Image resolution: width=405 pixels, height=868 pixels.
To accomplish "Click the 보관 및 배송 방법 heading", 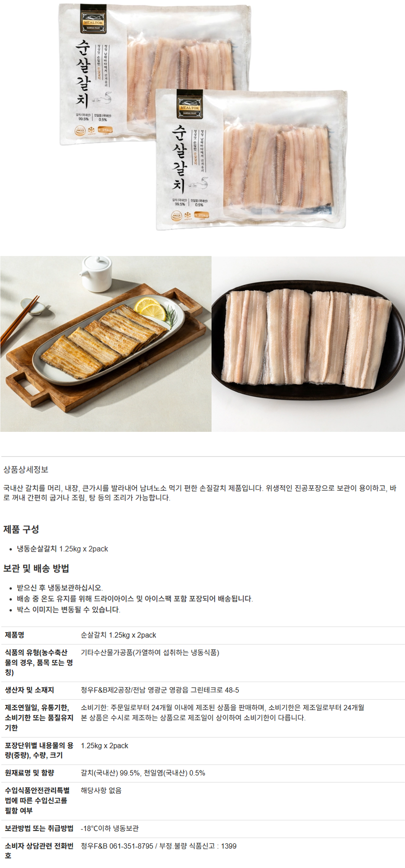I will 36,568.
